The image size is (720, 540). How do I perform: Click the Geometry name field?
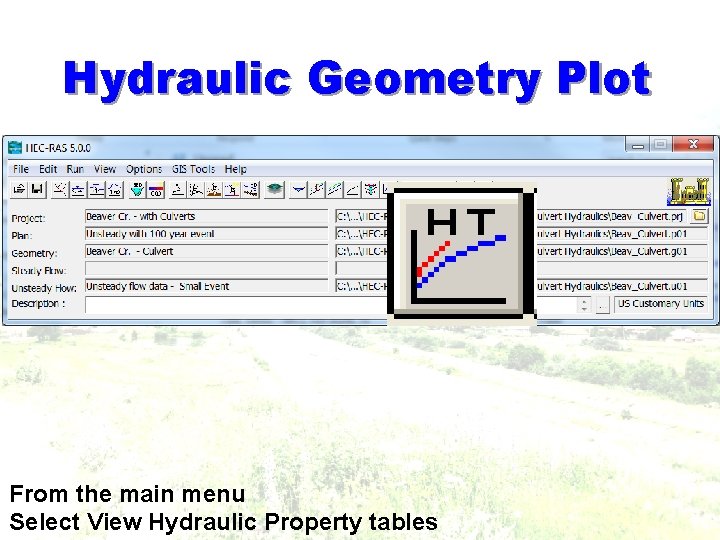tap(207, 251)
